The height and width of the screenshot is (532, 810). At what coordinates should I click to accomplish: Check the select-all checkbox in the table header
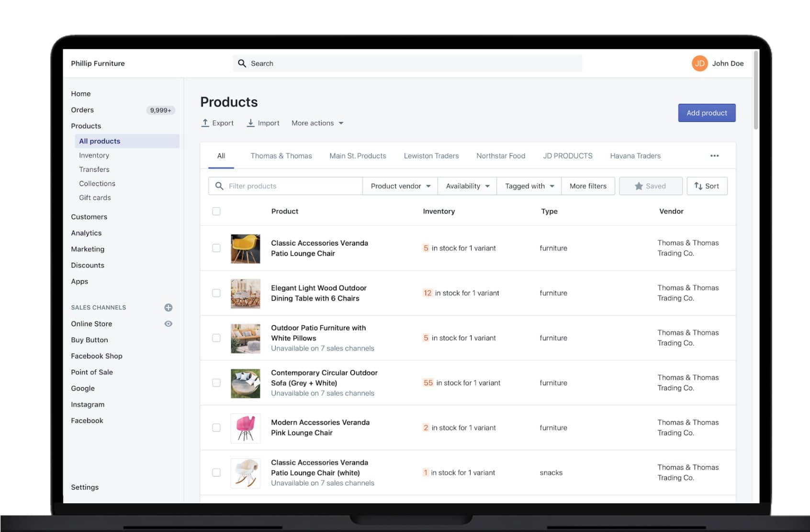(x=215, y=211)
